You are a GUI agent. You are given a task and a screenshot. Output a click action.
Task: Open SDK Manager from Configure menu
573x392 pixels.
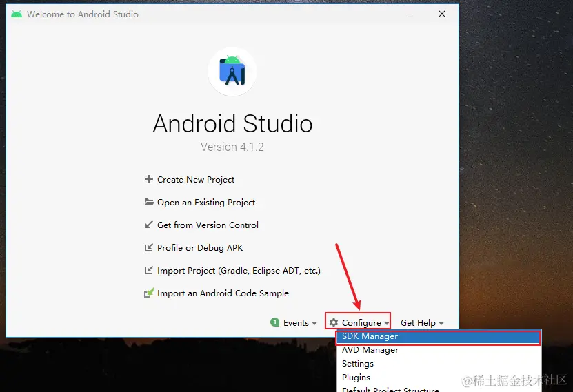pyautogui.click(x=438, y=336)
